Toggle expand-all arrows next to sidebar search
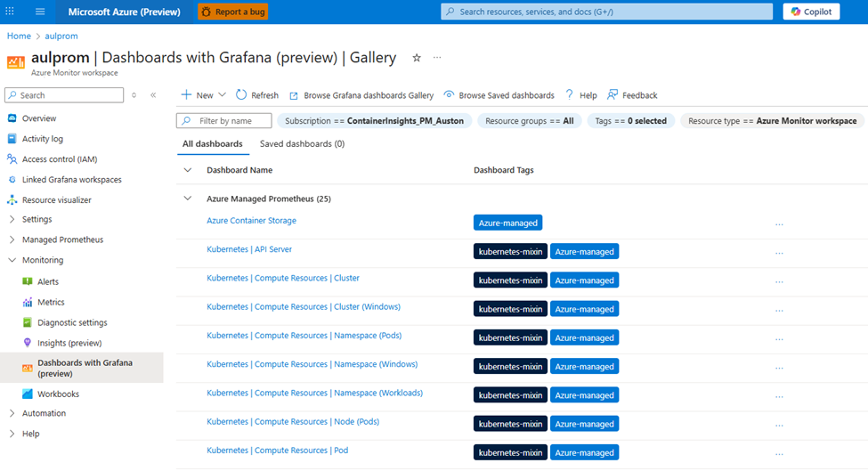Image resolution: width=868 pixels, height=471 pixels. coord(134,95)
